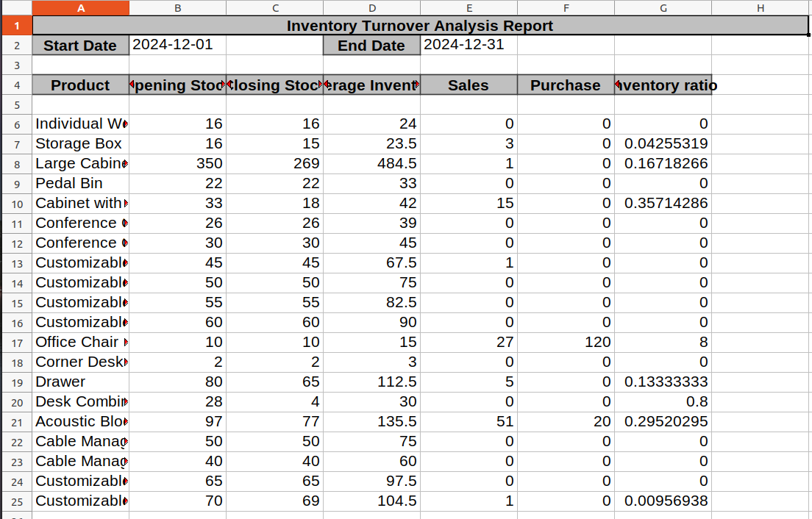Select the column H header

tap(761, 8)
